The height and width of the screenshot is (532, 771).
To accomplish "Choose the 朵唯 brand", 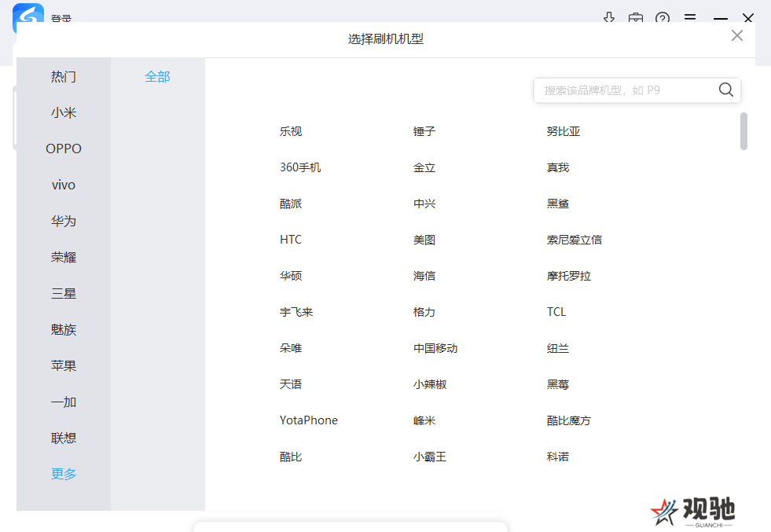I will pyautogui.click(x=291, y=348).
